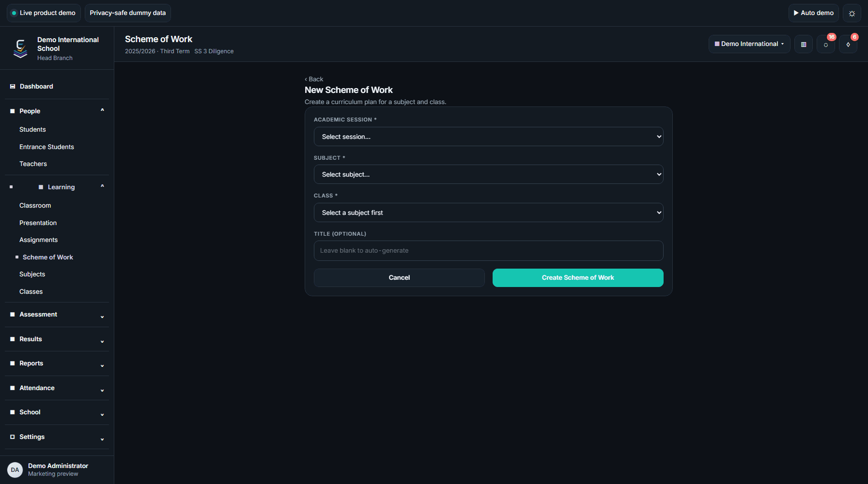Open the diamond icon badged 6

click(x=848, y=44)
